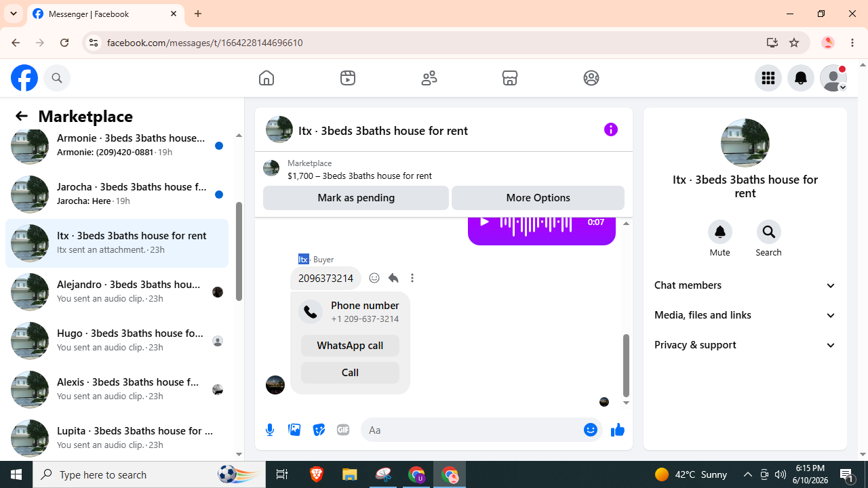
Task: Open conversation information purple icon
Action: pos(611,129)
